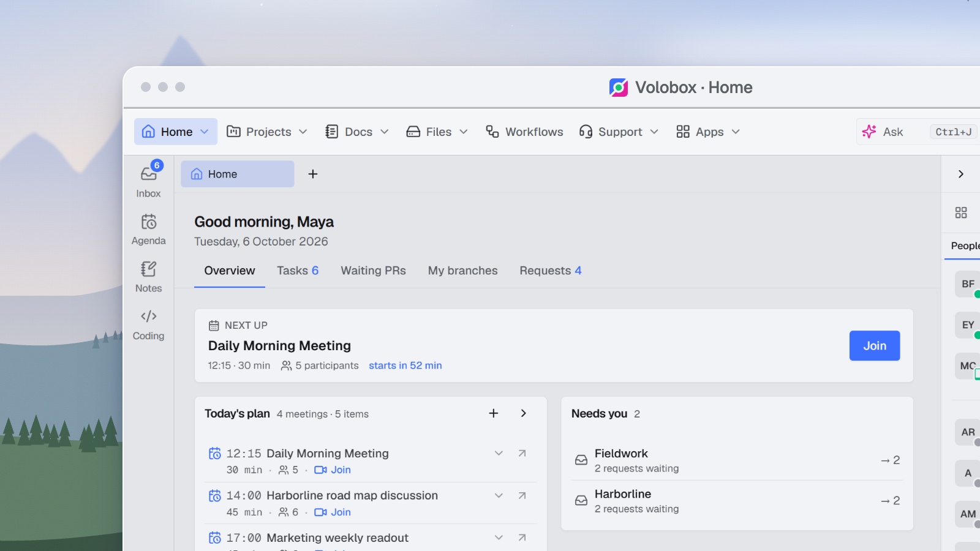Select the Home workspace tab
This screenshot has height=551, width=980.
(x=238, y=174)
